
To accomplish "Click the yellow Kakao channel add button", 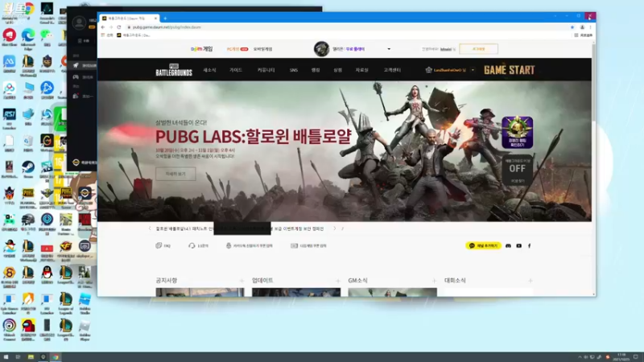I will 484,245.
